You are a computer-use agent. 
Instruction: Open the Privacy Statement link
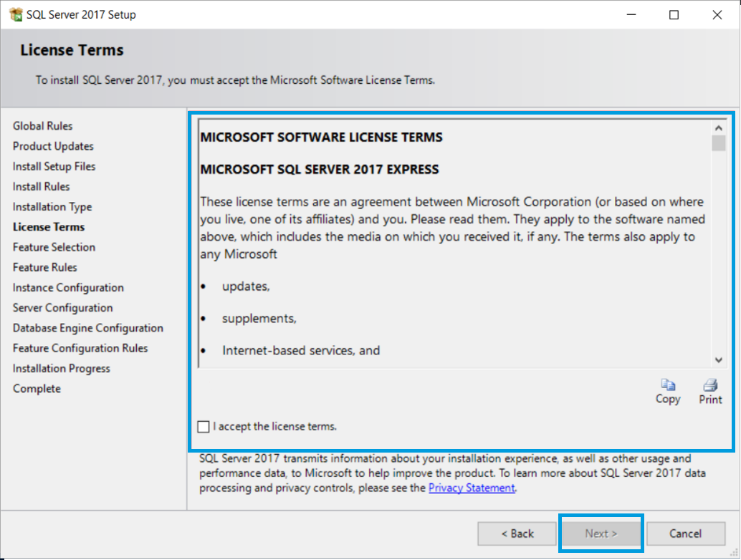(x=472, y=488)
